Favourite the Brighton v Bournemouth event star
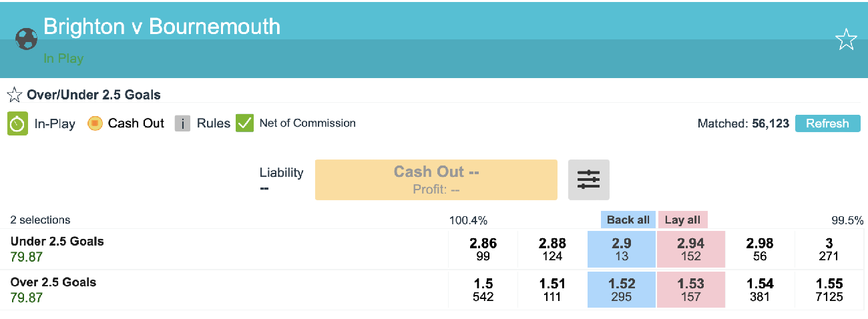 [x=845, y=40]
